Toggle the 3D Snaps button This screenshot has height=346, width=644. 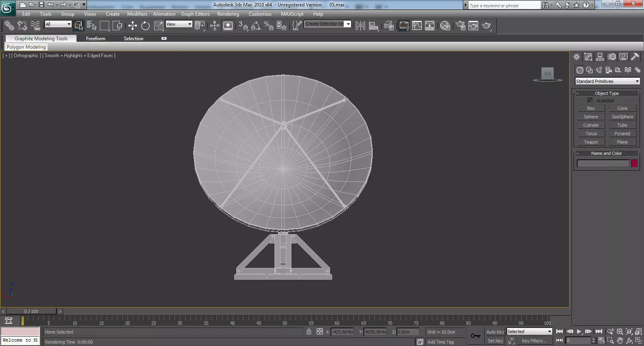pyautogui.click(x=243, y=26)
